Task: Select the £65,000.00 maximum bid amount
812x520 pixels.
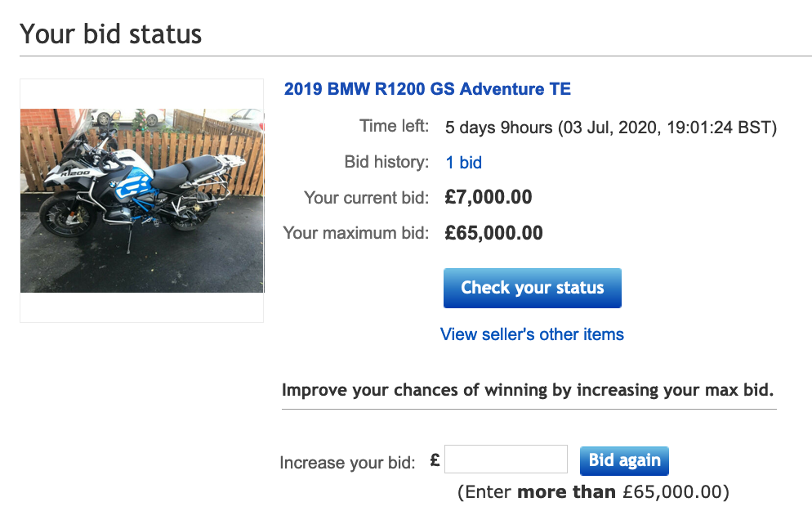Action: click(x=493, y=233)
